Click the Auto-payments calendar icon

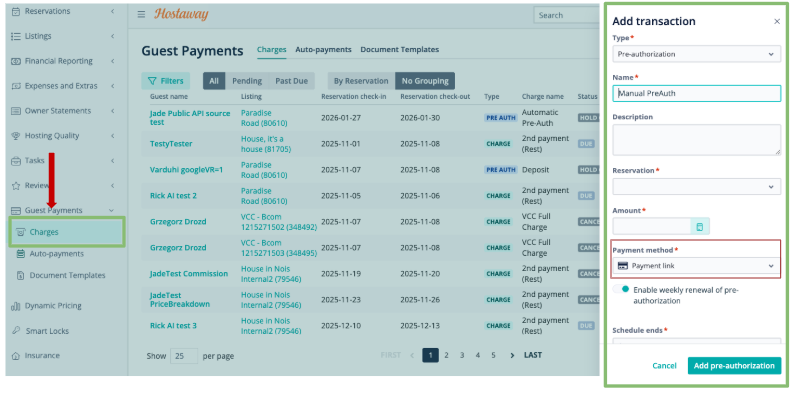point(20,254)
